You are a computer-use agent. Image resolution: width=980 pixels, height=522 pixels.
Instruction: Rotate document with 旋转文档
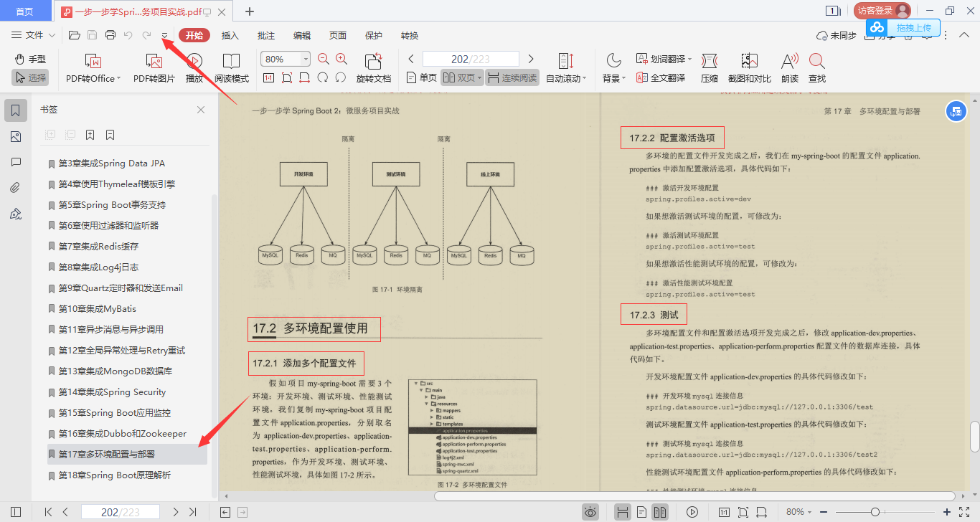tap(374, 69)
